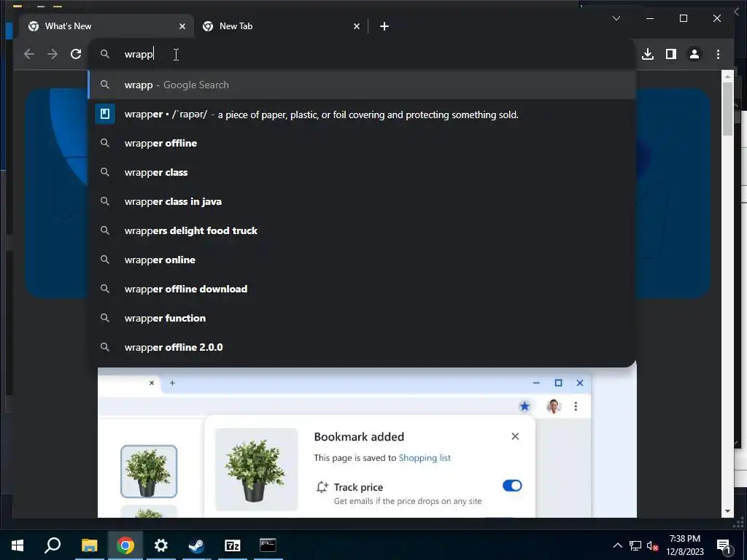This screenshot has height=560, width=747.
Task: Click the vertical scrollbar thumb
Action: tap(727, 109)
